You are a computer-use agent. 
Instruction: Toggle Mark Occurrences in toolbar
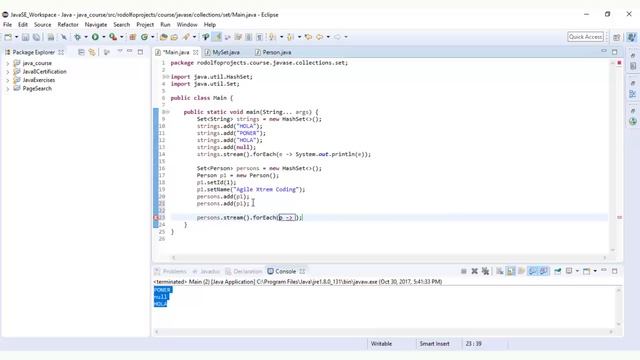pos(217,37)
